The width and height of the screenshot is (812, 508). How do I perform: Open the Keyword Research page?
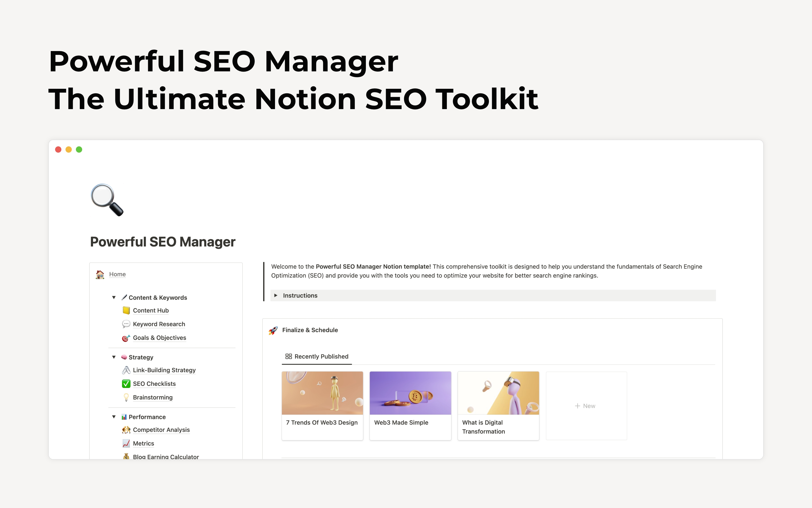click(159, 324)
